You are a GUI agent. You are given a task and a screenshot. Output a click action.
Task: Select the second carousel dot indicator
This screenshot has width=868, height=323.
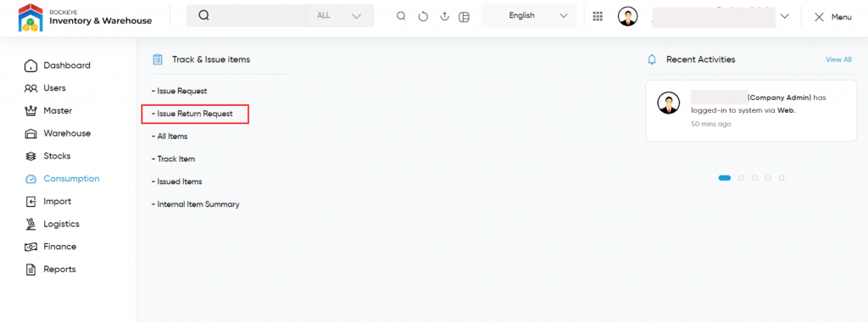click(741, 178)
